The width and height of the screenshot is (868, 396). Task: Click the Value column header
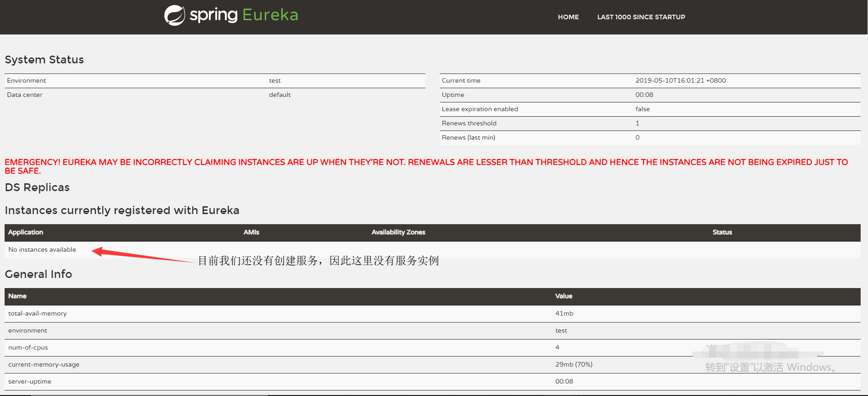[x=564, y=296]
